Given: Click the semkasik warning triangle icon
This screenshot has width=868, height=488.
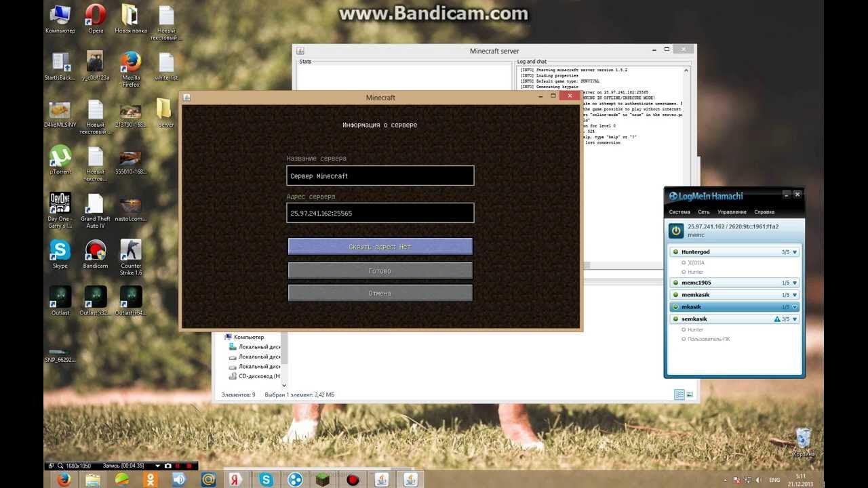Looking at the screenshot, I should pyautogui.click(x=777, y=319).
